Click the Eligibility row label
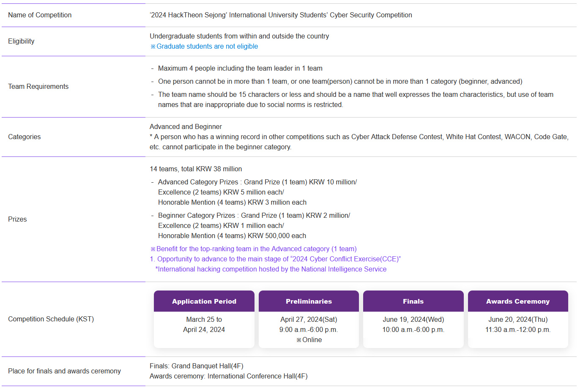 (21, 41)
